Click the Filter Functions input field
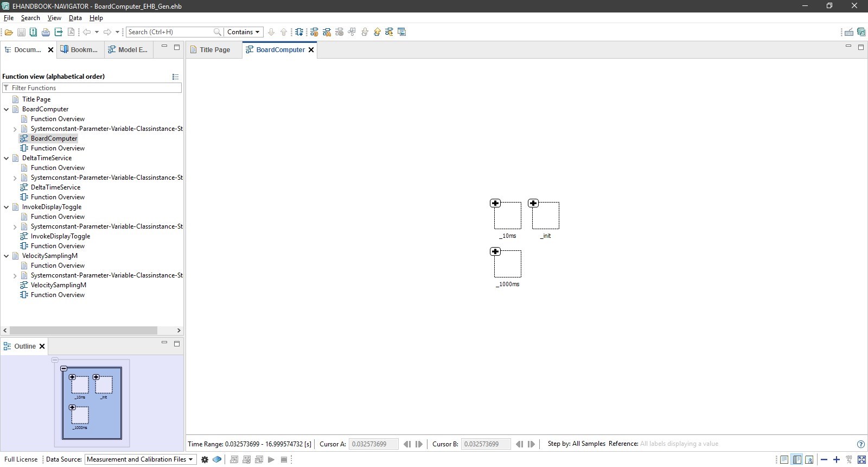Screen dimensions: 868x467 point(95,88)
